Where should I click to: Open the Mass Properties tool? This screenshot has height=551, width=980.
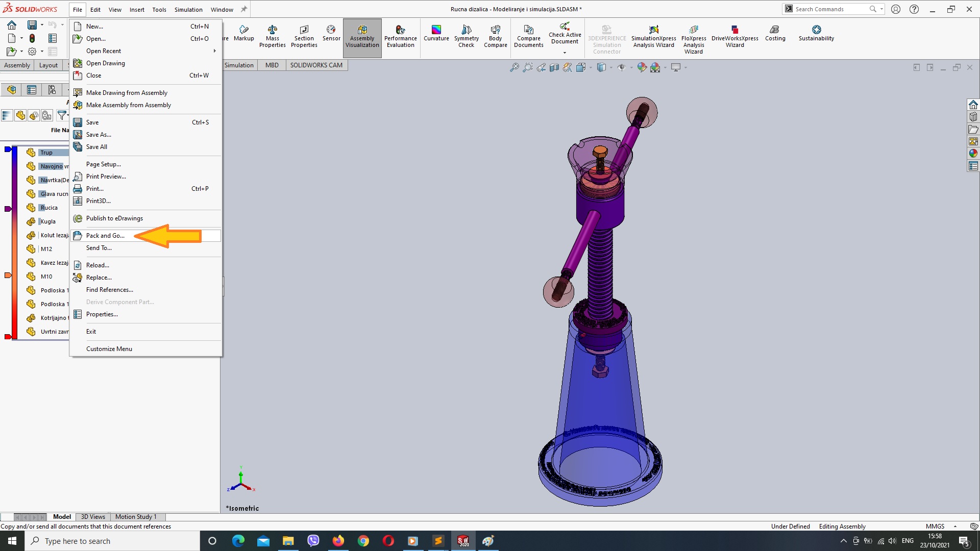click(272, 36)
